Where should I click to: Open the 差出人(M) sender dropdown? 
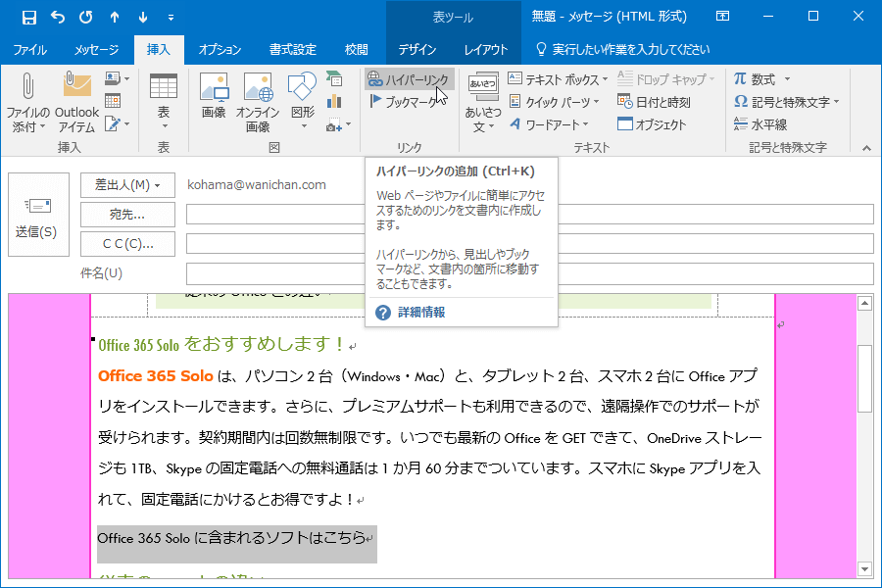(127, 185)
